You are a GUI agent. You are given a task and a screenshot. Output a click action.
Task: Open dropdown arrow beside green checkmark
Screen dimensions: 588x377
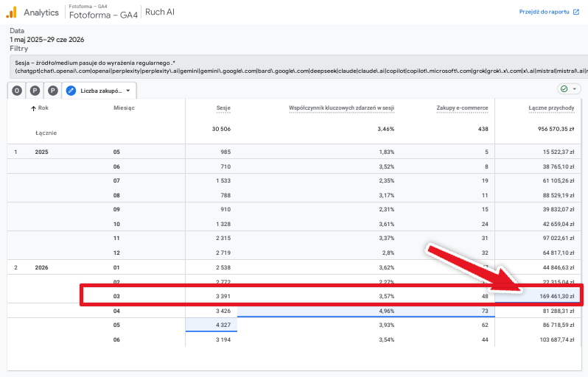pyautogui.click(x=574, y=89)
